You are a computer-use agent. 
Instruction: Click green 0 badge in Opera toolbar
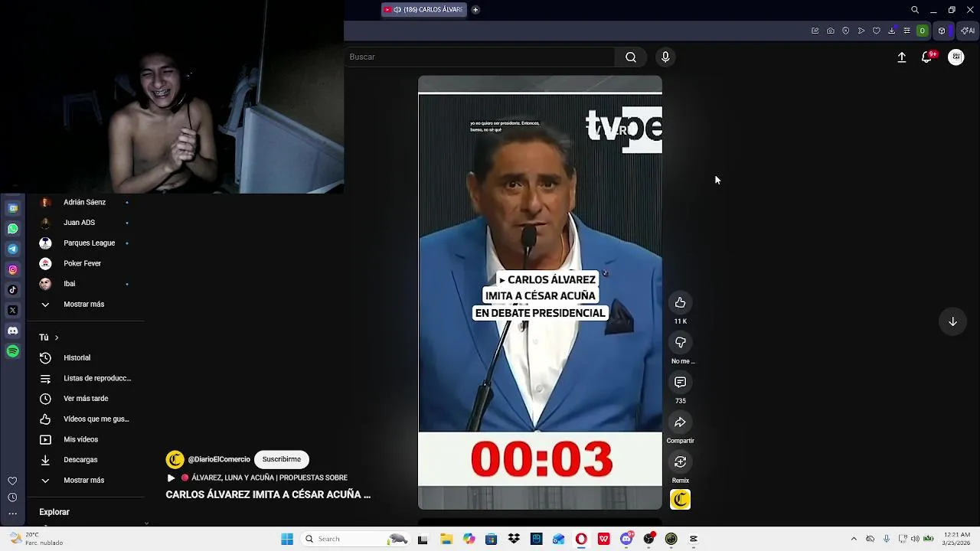point(922,31)
